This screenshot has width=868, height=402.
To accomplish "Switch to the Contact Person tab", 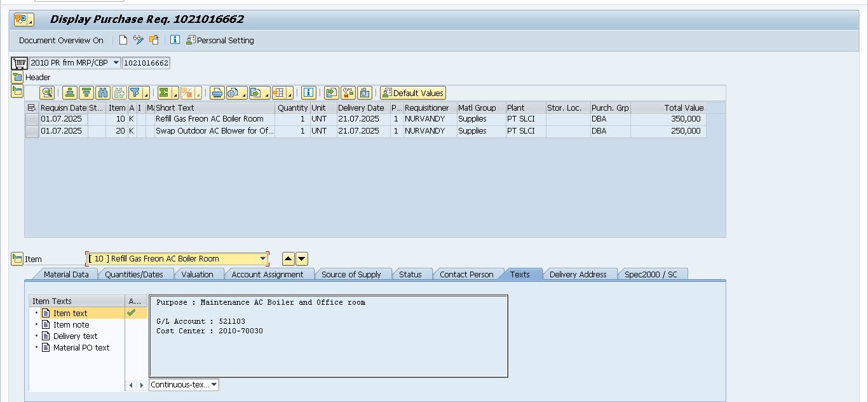I will click(x=467, y=274).
